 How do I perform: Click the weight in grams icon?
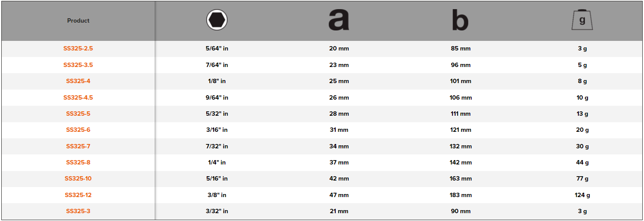(582, 20)
